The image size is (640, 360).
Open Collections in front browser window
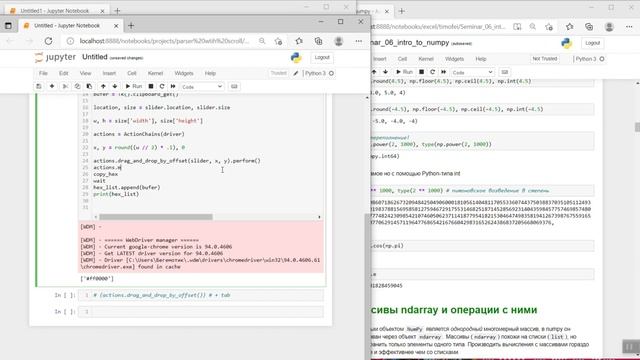pos(318,41)
